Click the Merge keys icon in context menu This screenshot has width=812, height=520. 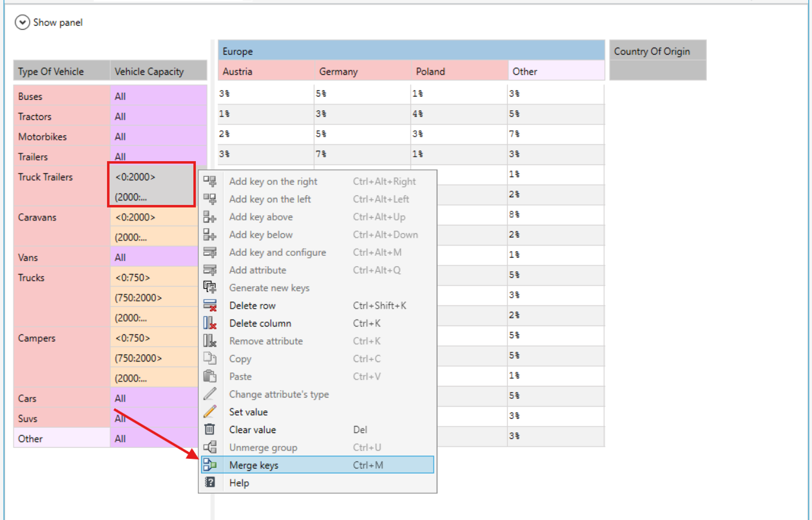click(x=210, y=465)
